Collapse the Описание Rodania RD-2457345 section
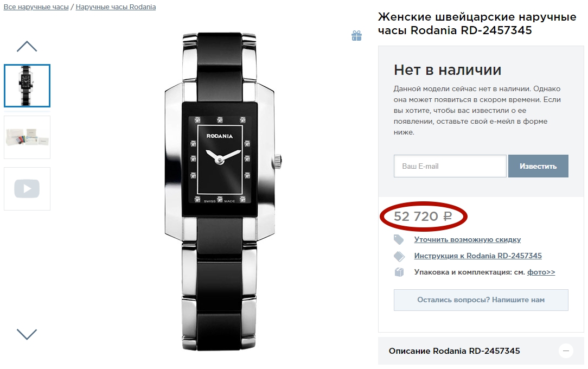The width and height of the screenshot is (588, 369). pyautogui.click(x=566, y=351)
